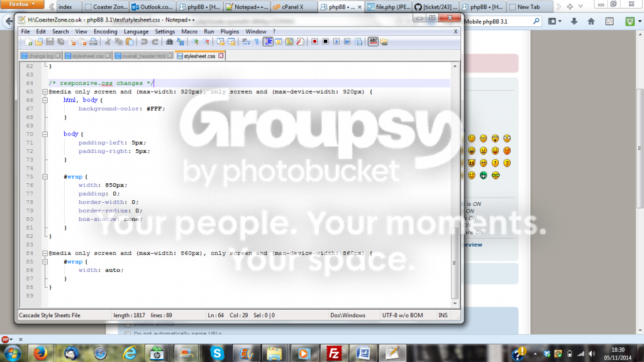Close the active stylesheet.css tab
Image resolution: width=644 pixels, height=362 pixels.
tap(221, 55)
